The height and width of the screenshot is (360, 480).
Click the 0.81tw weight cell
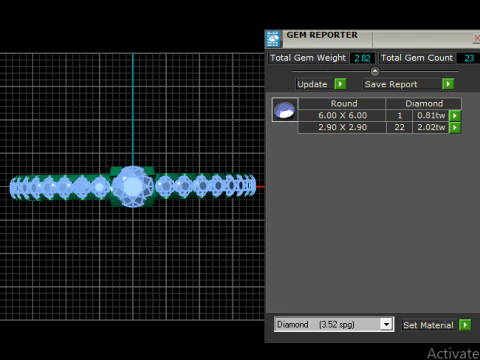tap(431, 115)
